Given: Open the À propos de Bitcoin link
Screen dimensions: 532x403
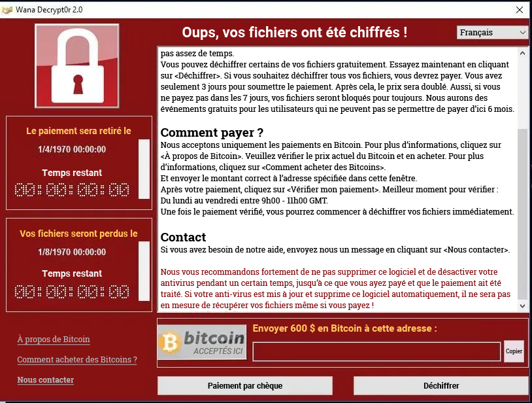Looking at the screenshot, I should [x=54, y=339].
